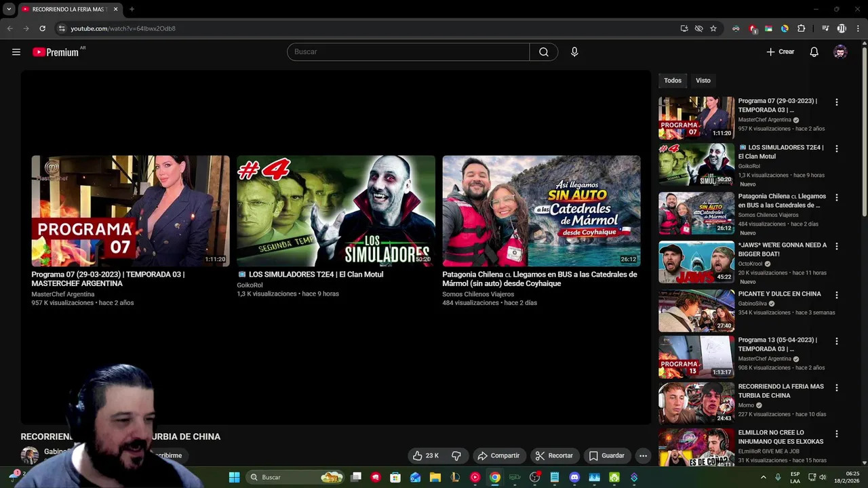Open Chrome media controls icon
868x488 pixels.
pos(825,28)
